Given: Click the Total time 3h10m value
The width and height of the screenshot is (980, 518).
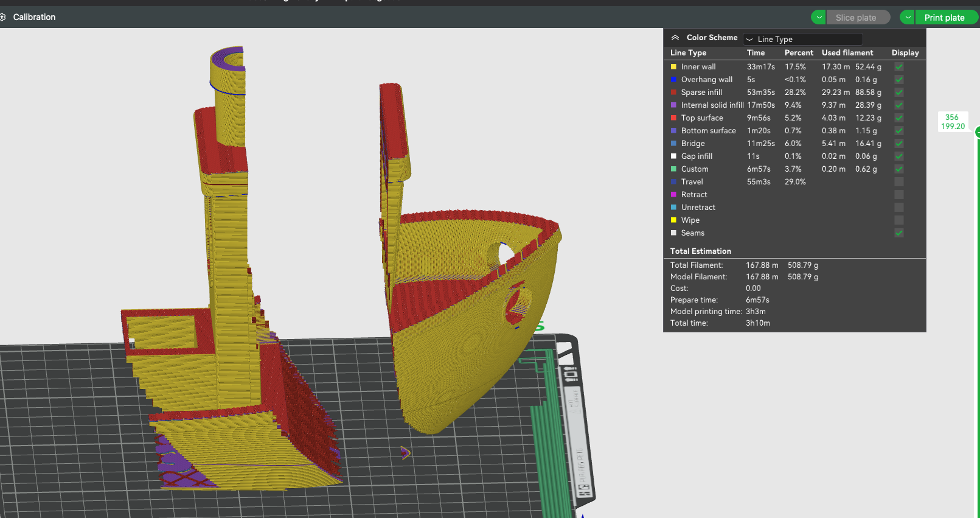Looking at the screenshot, I should [x=758, y=323].
